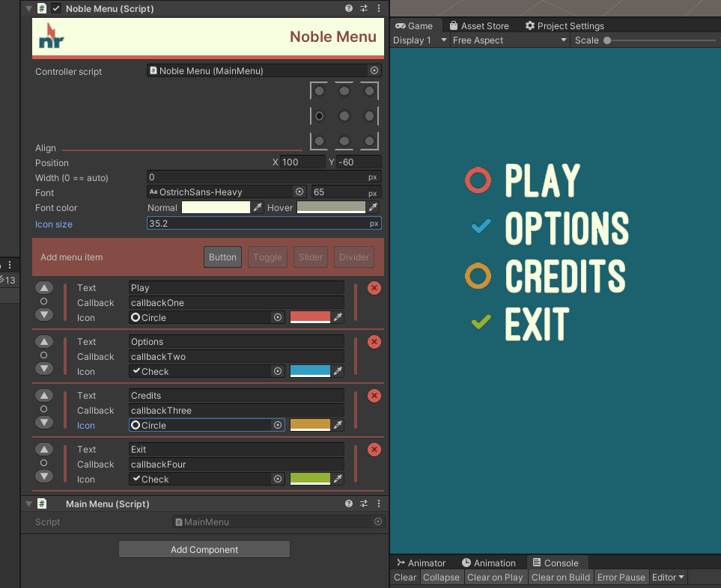The height and width of the screenshot is (588, 721).
Task: Open the Display 1 dropdown
Action: point(419,40)
